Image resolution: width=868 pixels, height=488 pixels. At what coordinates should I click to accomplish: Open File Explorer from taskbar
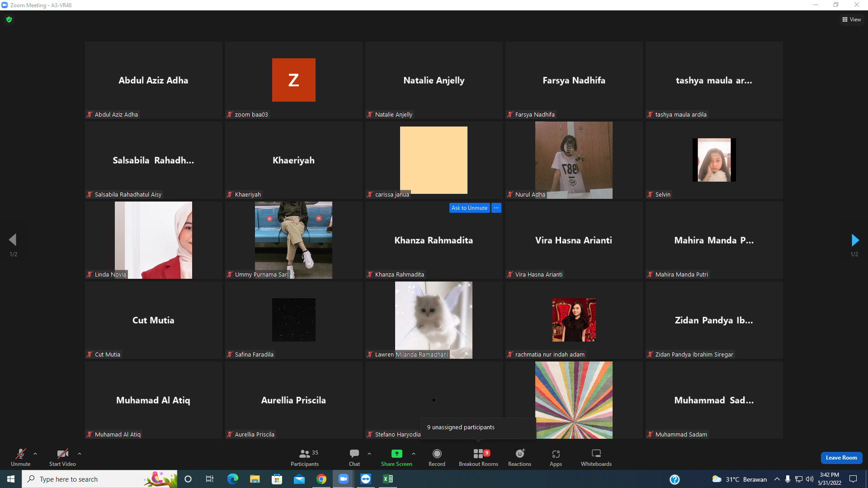255,479
